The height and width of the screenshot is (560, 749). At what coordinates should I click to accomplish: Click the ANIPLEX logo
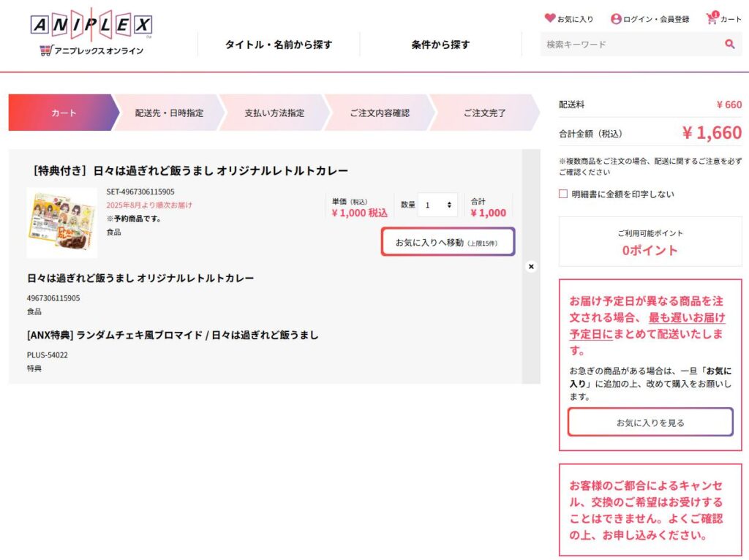[x=91, y=24]
